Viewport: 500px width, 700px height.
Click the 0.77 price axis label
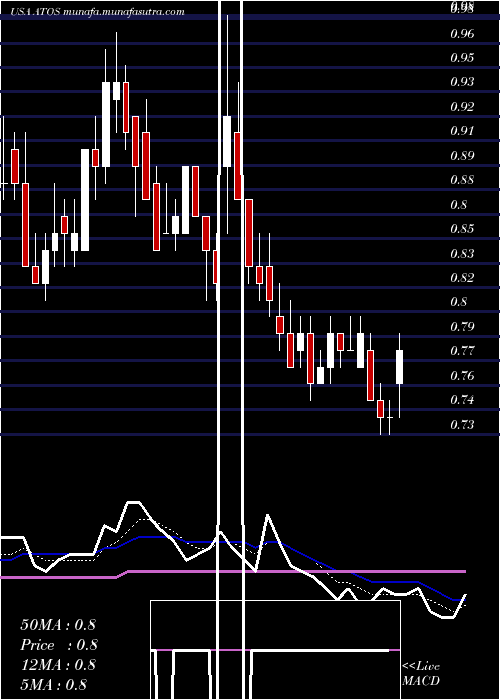(462, 351)
